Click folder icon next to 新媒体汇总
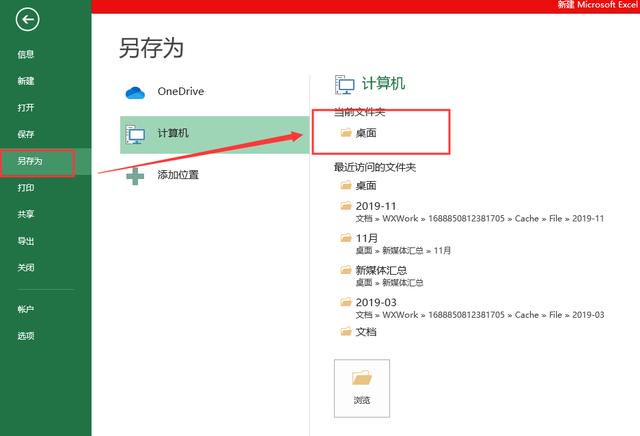 [x=346, y=269]
